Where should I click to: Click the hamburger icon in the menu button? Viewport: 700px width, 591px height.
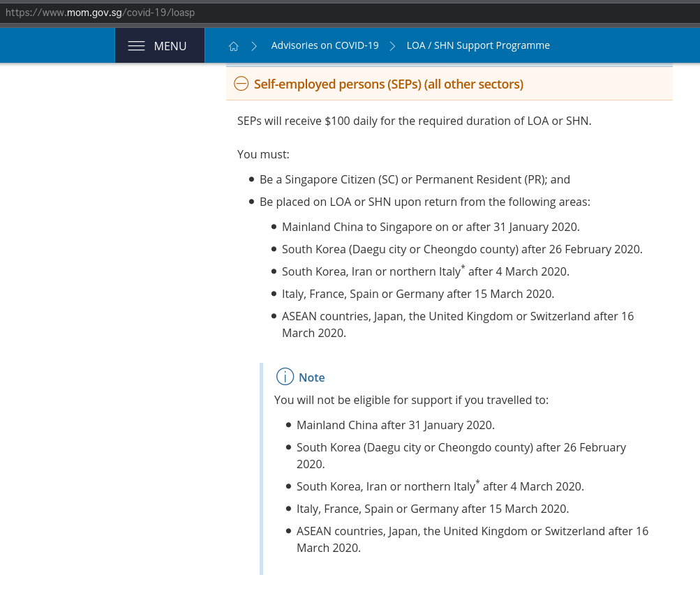137,46
